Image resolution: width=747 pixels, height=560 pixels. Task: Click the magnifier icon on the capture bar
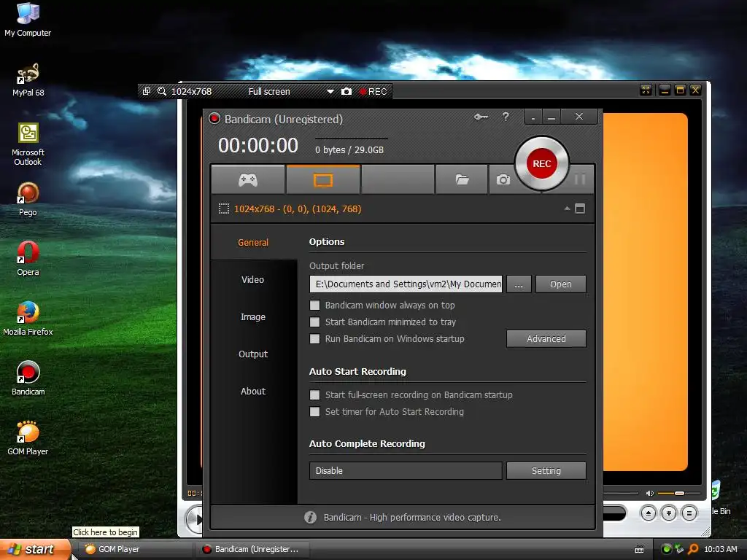(162, 91)
